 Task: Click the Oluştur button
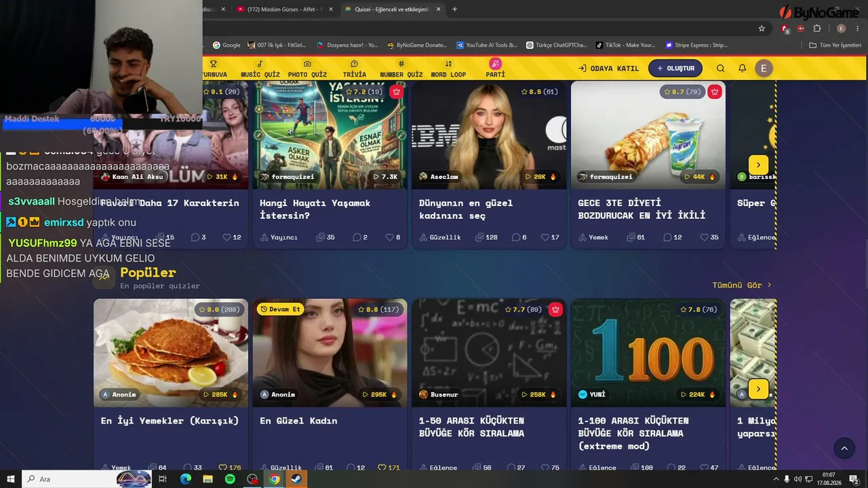[x=675, y=68]
